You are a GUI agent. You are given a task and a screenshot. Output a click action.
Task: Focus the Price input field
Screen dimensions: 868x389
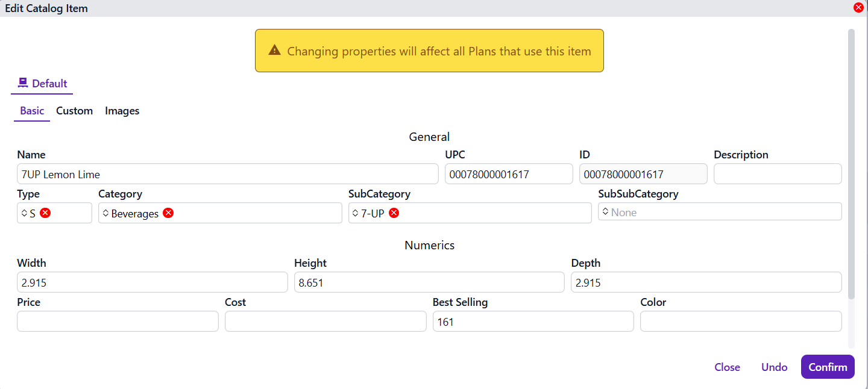pos(118,322)
